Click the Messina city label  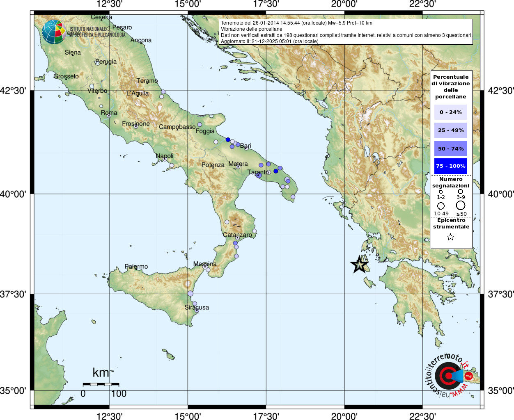205,264
